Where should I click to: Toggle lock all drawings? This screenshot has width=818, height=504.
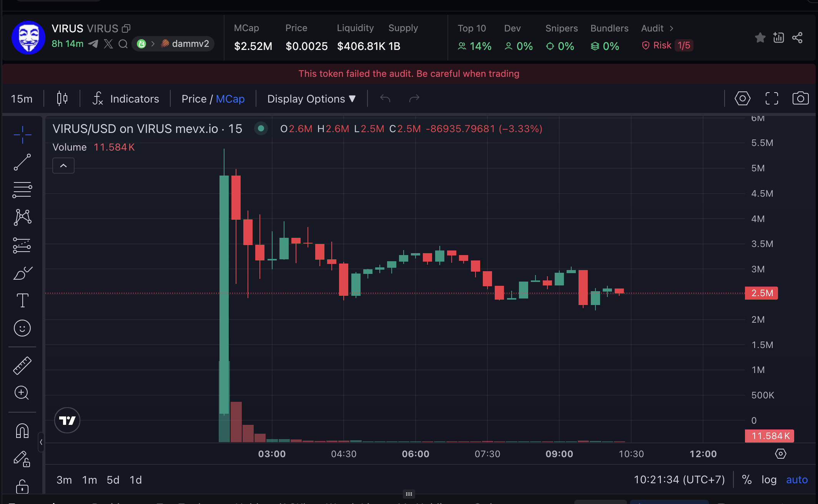(x=22, y=486)
